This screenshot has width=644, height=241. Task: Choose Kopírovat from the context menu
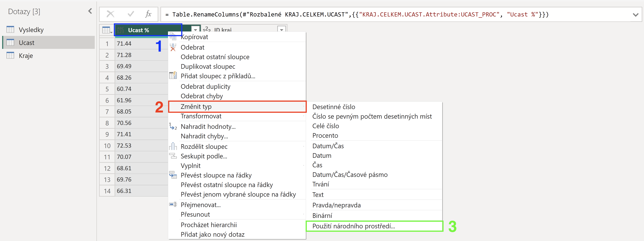tap(237, 37)
